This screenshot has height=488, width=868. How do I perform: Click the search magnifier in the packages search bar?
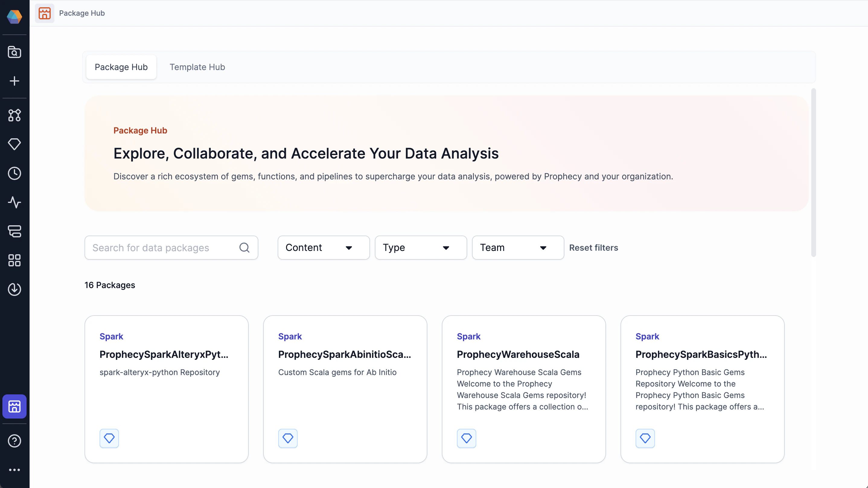click(244, 247)
